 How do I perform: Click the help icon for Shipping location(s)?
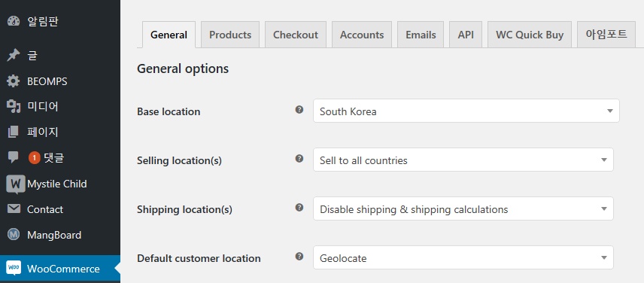pyautogui.click(x=299, y=208)
